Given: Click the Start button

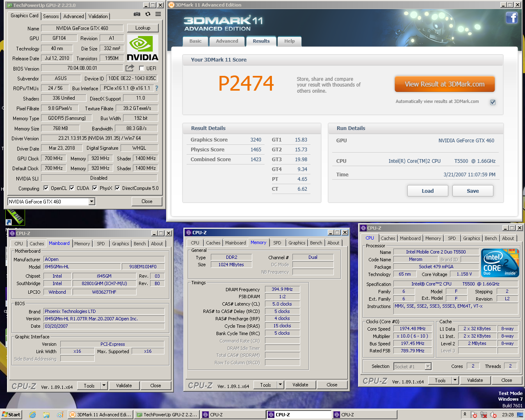Looking at the screenshot, I should 11,415.
